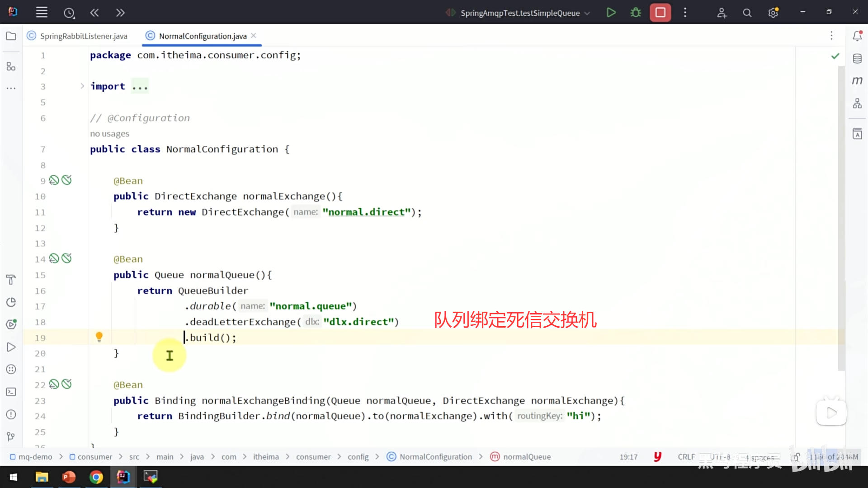Toggle the read-only lock icon in the status bar
Screen dimensions: 868x488
click(796, 457)
